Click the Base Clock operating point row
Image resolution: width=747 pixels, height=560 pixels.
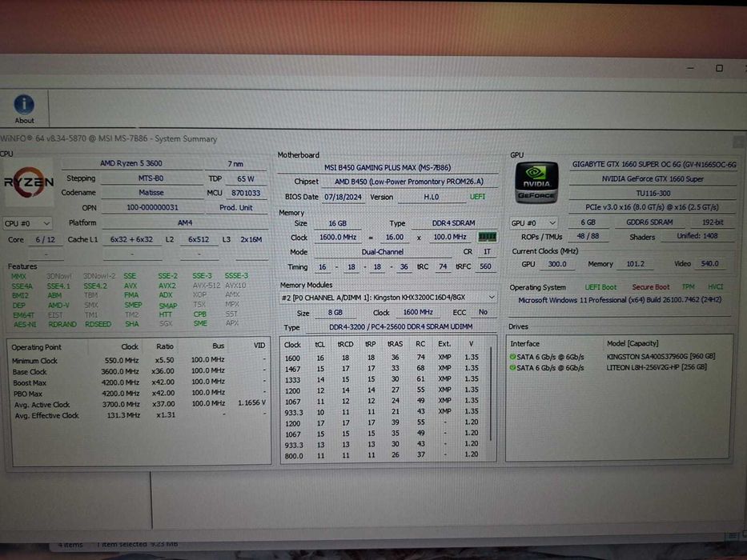139,371
